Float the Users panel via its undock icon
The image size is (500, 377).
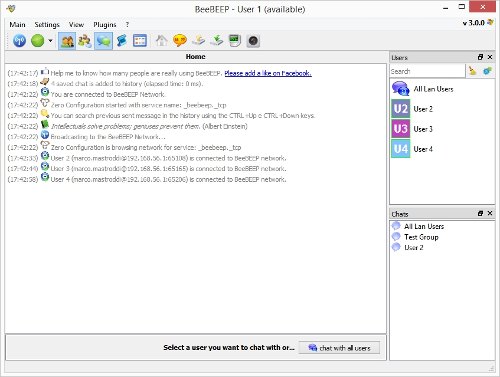tap(480, 57)
